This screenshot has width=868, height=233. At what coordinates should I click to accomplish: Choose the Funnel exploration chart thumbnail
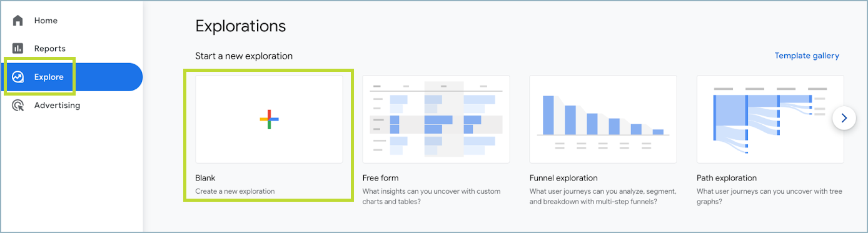[603, 119]
